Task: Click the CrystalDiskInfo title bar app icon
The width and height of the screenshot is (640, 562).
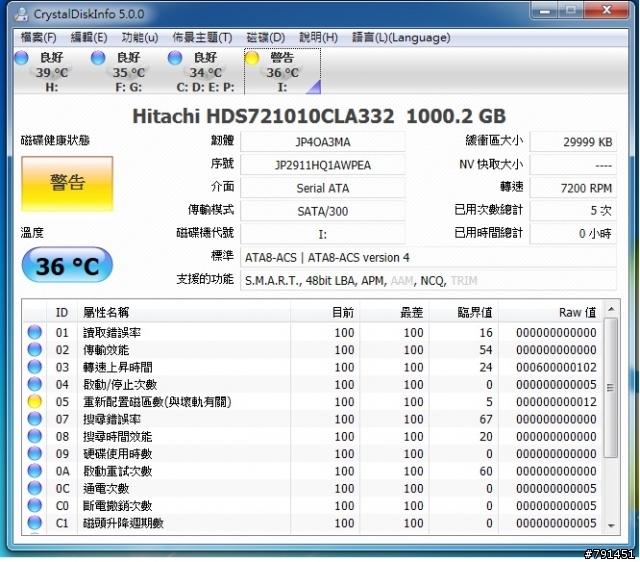Action: coord(21,13)
